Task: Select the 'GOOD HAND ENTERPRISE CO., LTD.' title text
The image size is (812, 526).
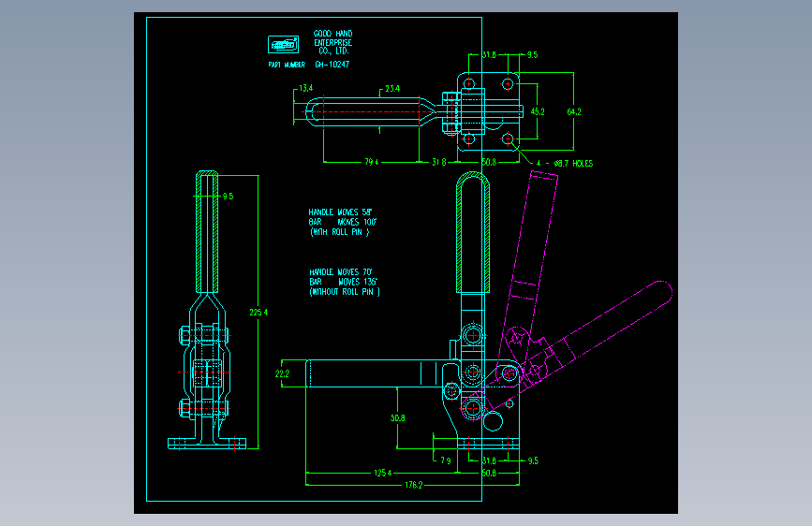Action: (x=333, y=42)
